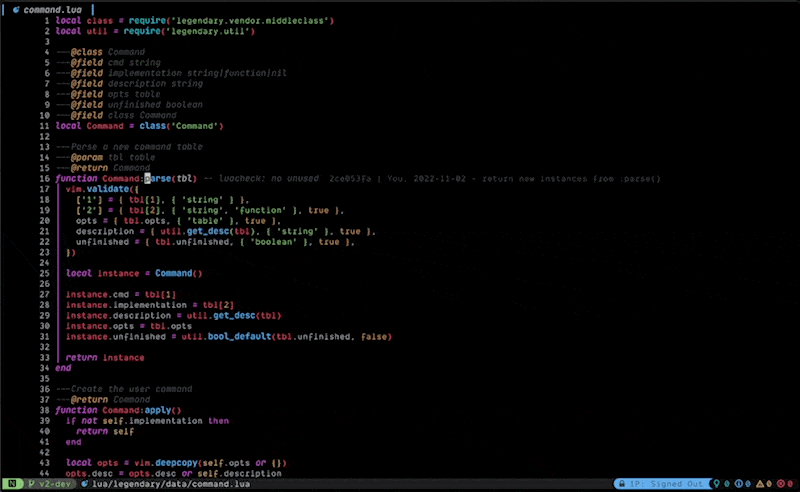Screen dimensions: 800x492
Task: Click the 'end' keyword on line 34
Action: 63,368
